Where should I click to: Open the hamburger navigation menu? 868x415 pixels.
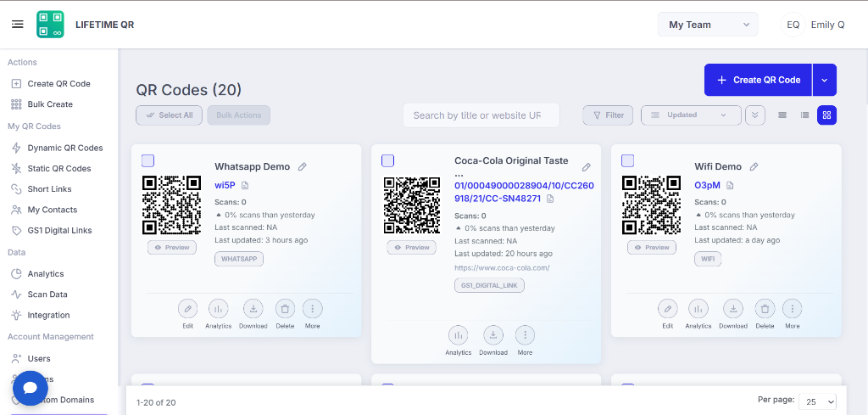tap(18, 25)
